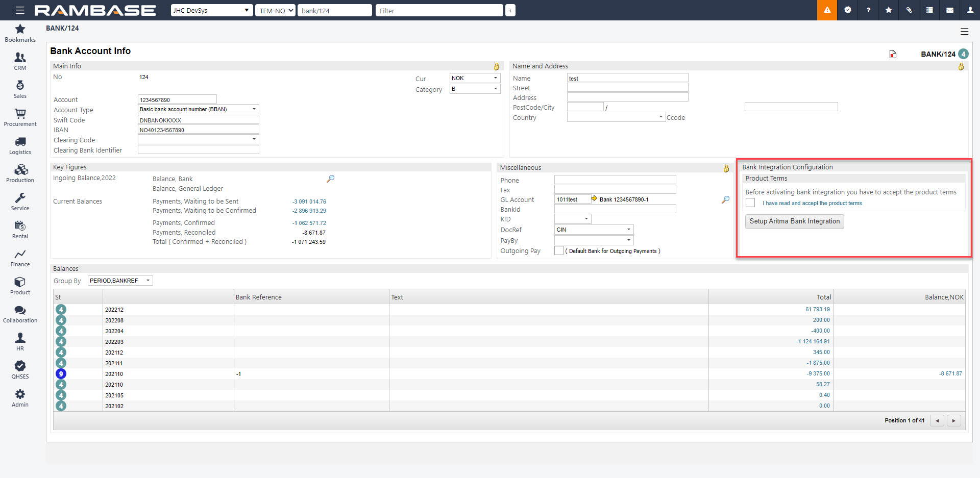Open the product terms link
This screenshot has height=478, width=980.
pyautogui.click(x=812, y=203)
